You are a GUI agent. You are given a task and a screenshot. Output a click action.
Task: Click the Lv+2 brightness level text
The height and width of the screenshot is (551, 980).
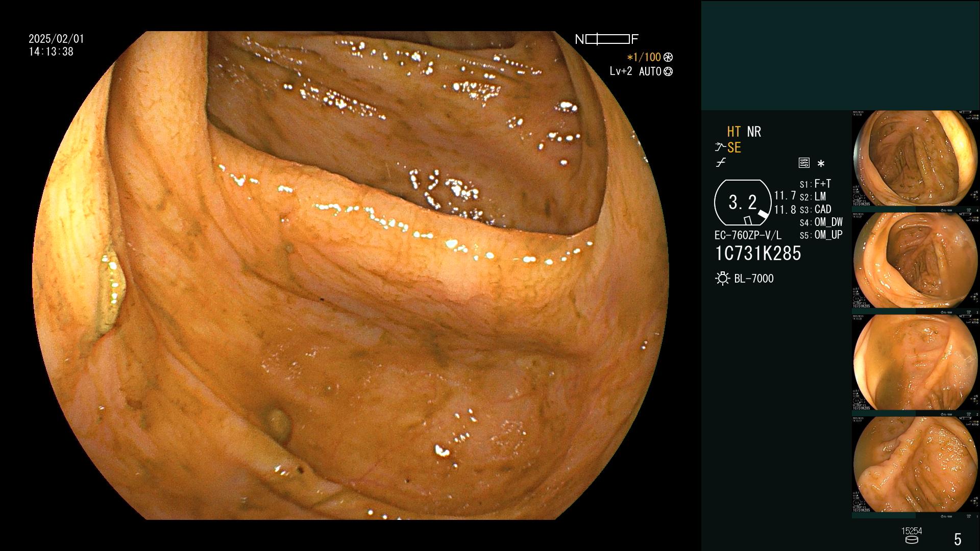click(x=621, y=71)
